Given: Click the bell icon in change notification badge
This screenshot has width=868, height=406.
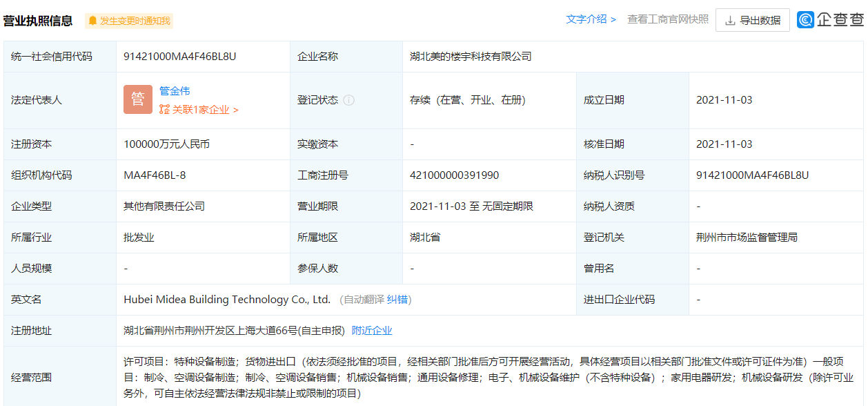Looking at the screenshot, I should (92, 21).
